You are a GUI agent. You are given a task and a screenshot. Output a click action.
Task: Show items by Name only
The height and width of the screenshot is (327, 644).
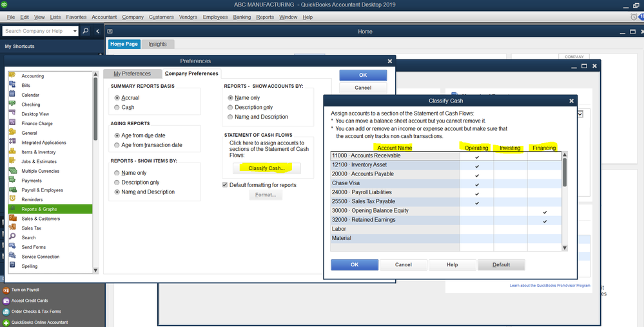(x=117, y=173)
